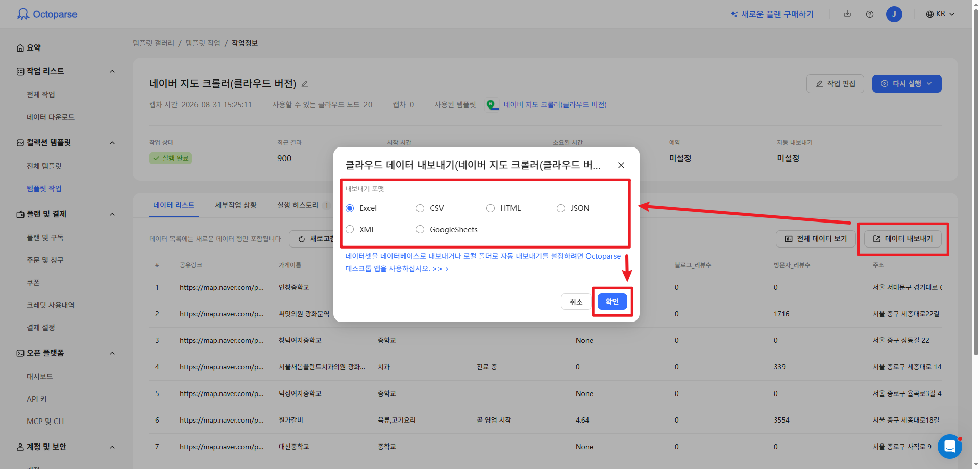The height and width of the screenshot is (469, 980).
Task: Open 크레딧 사용내역 in the sidebar
Action: [51, 305]
